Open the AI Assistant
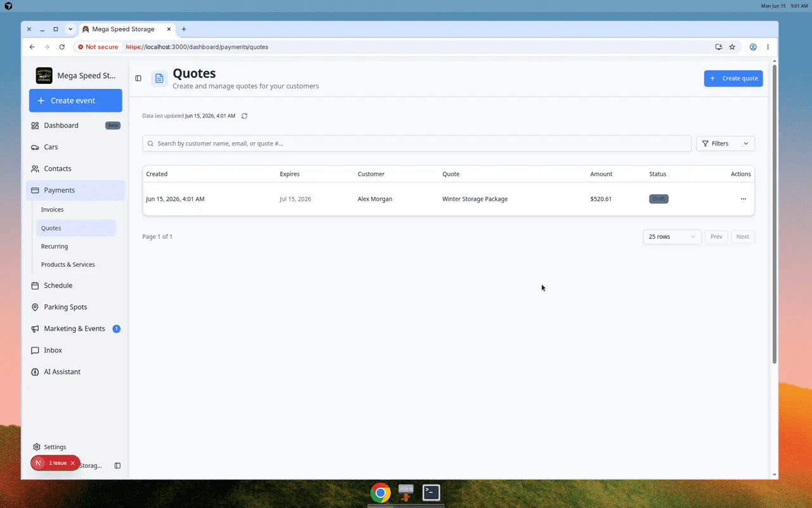Screen dimensions: 812x508 tap(75, 372)
